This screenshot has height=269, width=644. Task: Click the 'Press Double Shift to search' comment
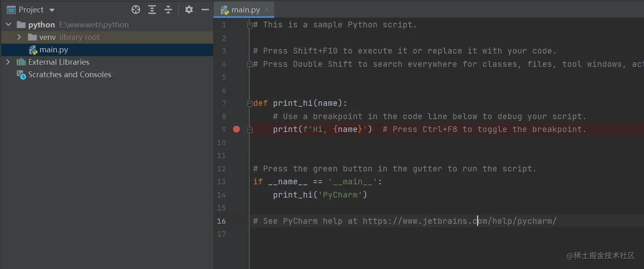click(448, 64)
